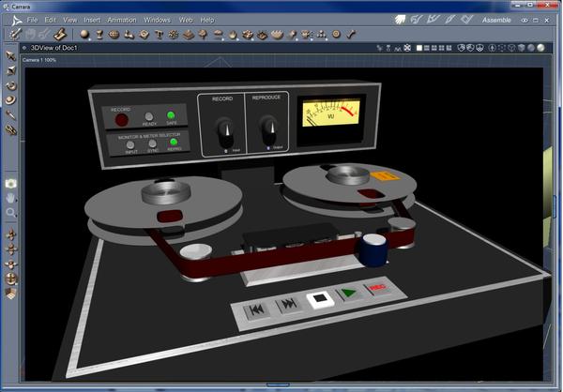
Task: Open the Animation menu
Action: [122, 20]
